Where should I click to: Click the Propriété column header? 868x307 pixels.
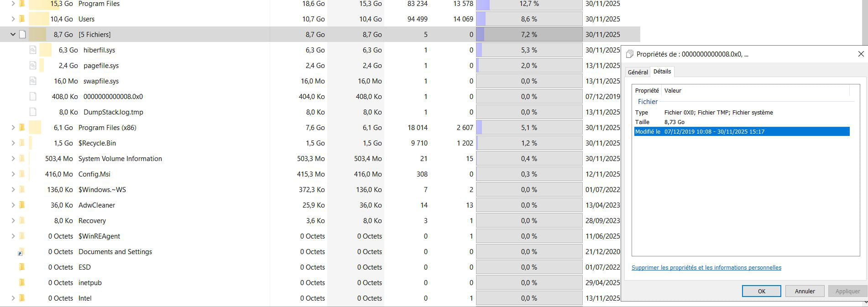(x=647, y=91)
